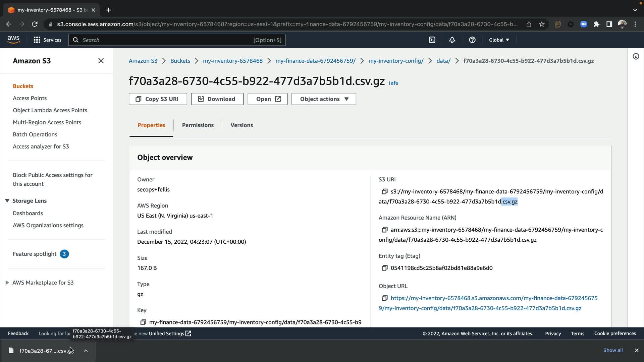Collapse the Storage Lens section

7,201
